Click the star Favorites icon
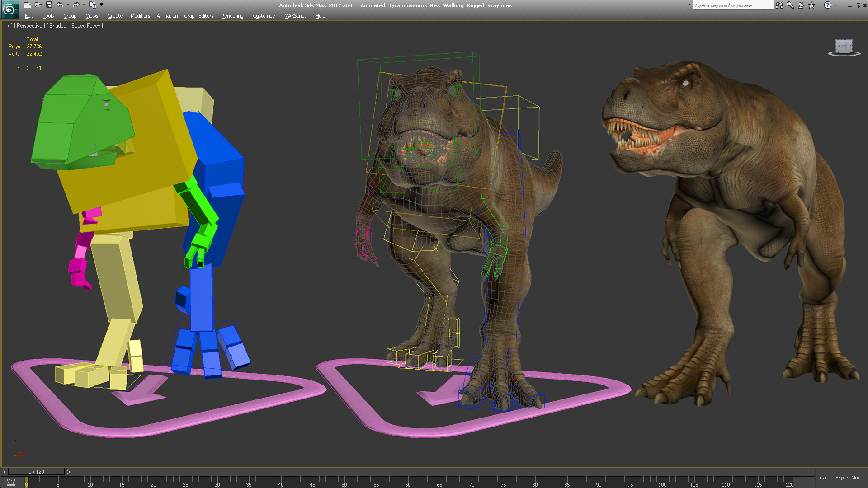 [x=812, y=5]
